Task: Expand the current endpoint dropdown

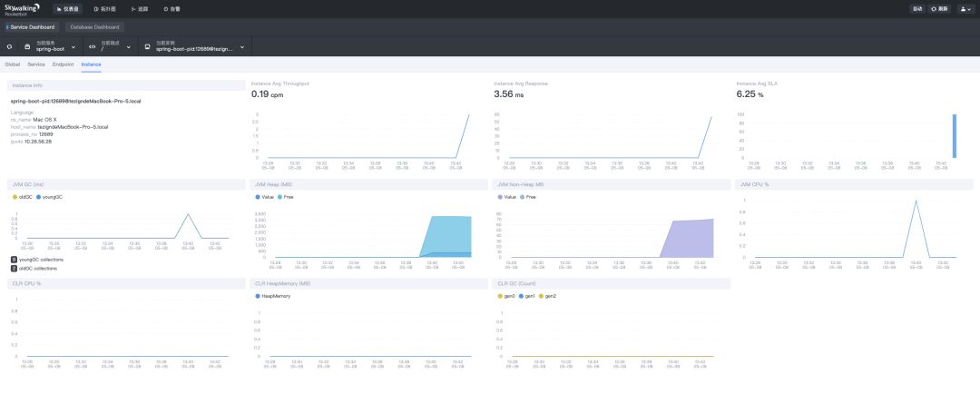Action: (x=110, y=47)
